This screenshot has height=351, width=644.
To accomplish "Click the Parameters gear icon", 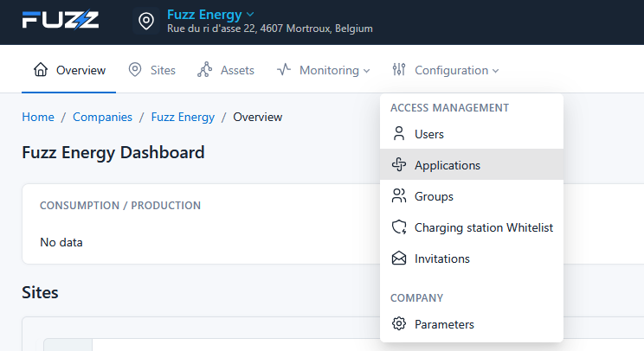I will 399,323.
